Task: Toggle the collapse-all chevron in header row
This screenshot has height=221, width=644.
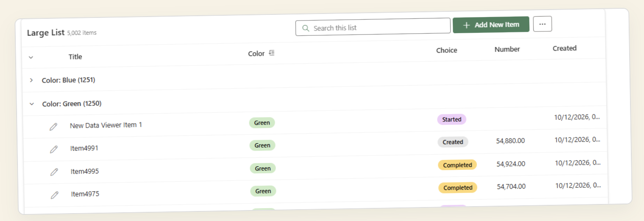Action: [x=31, y=57]
